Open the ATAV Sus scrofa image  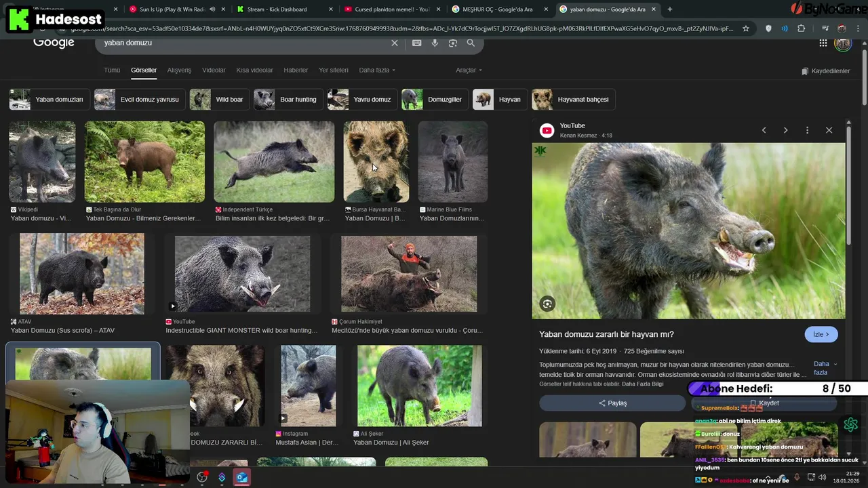pyautogui.click(x=82, y=274)
